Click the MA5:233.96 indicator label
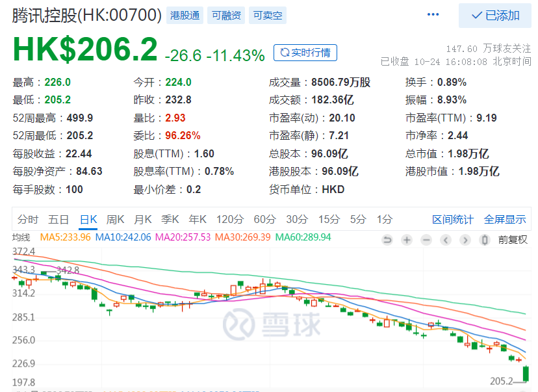Screen dimensions: 538x392 (x=65, y=237)
